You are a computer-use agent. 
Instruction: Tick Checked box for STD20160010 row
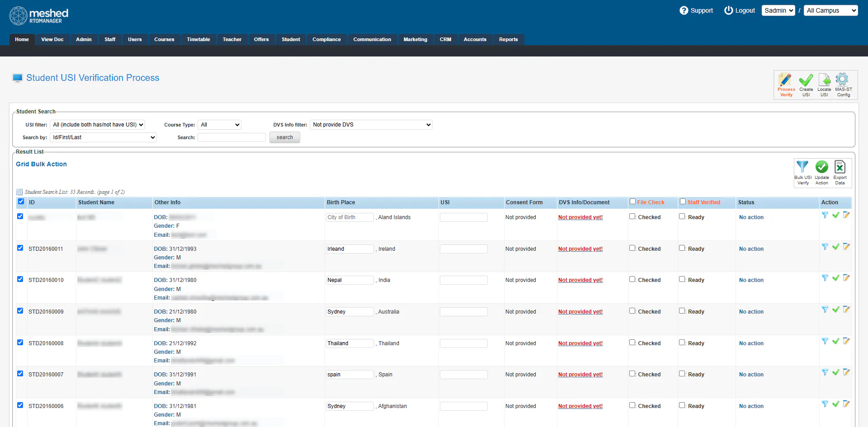[x=632, y=279]
